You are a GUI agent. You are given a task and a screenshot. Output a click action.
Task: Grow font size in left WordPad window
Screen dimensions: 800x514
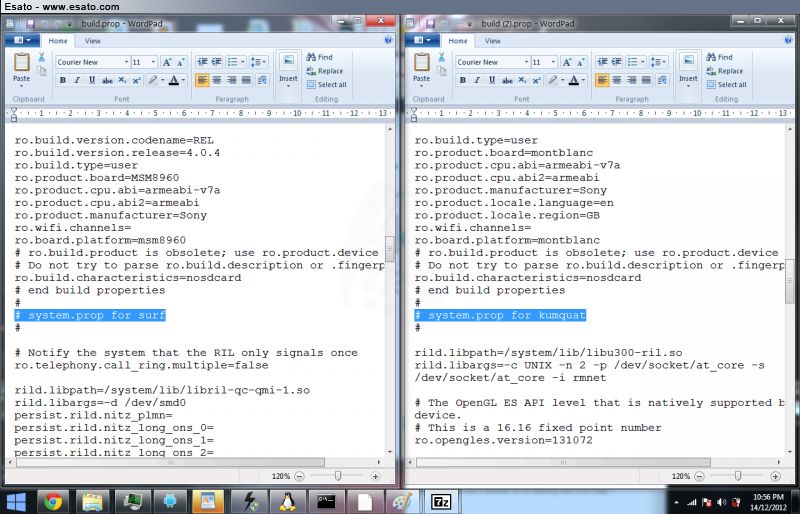(167, 62)
